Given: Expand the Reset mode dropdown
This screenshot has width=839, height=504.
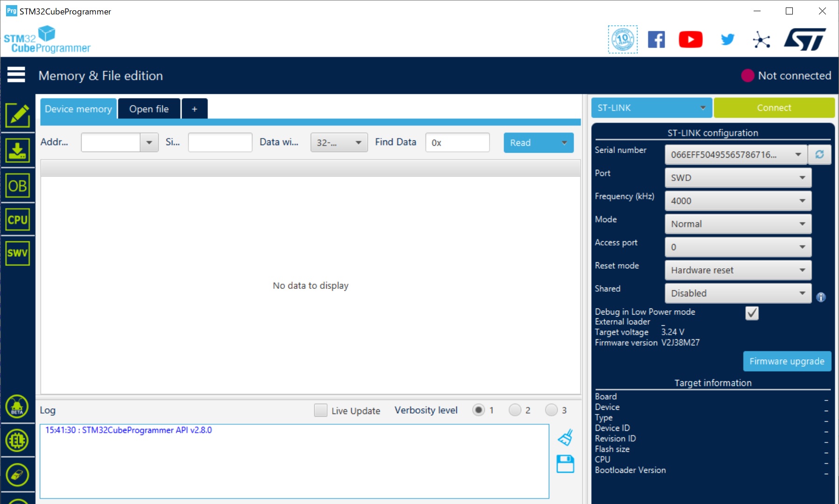Looking at the screenshot, I should point(738,270).
